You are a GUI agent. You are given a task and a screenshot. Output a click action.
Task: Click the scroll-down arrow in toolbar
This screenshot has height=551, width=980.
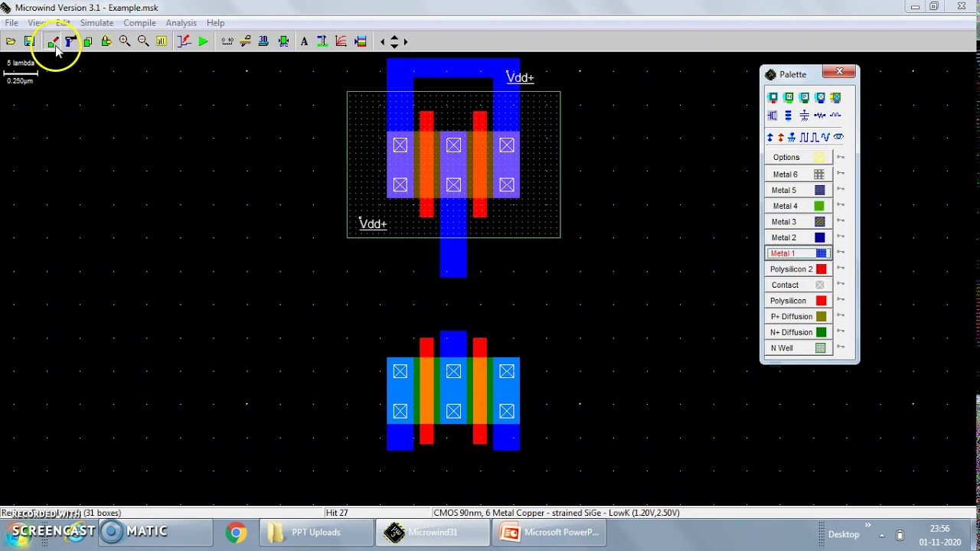click(x=394, y=46)
